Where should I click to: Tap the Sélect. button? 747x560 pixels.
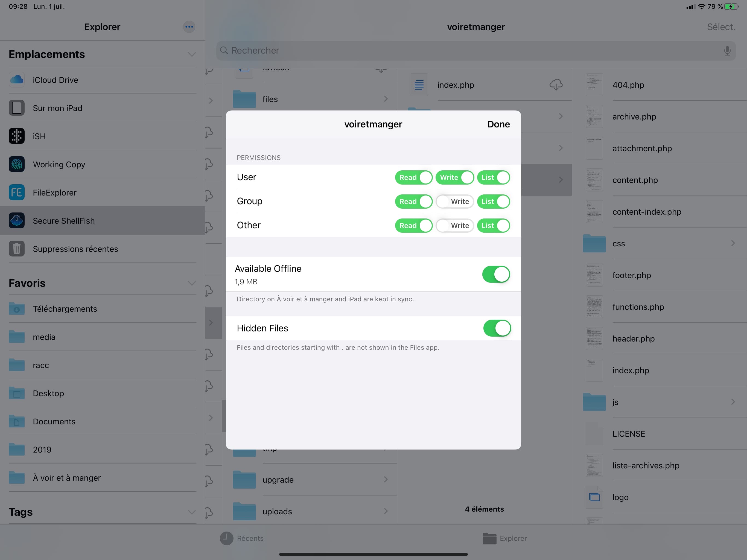click(x=721, y=27)
